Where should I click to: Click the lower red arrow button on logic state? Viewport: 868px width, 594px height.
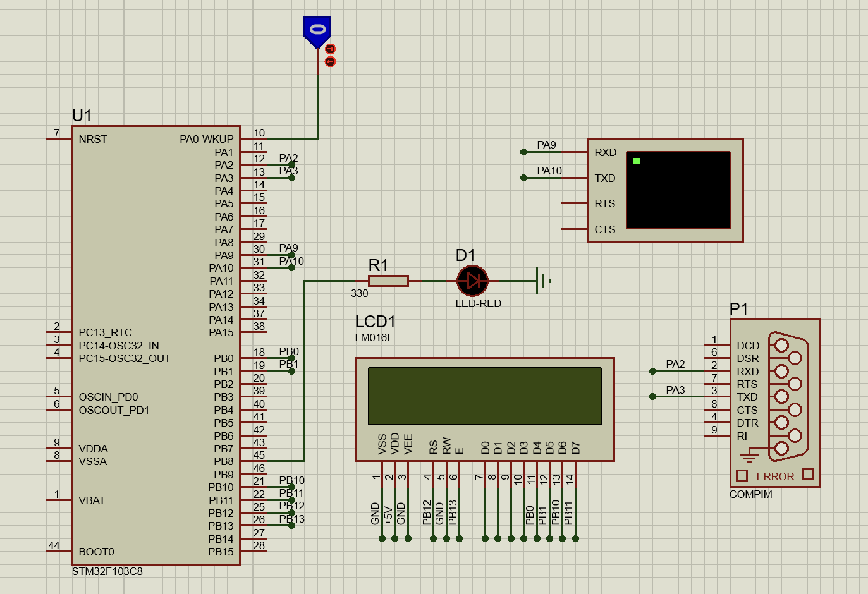click(330, 61)
